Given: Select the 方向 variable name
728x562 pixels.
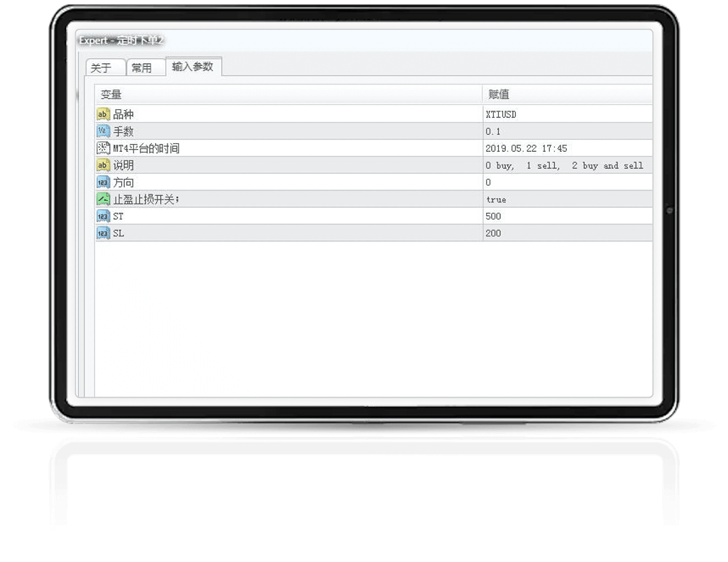Looking at the screenshot, I should click(123, 182).
